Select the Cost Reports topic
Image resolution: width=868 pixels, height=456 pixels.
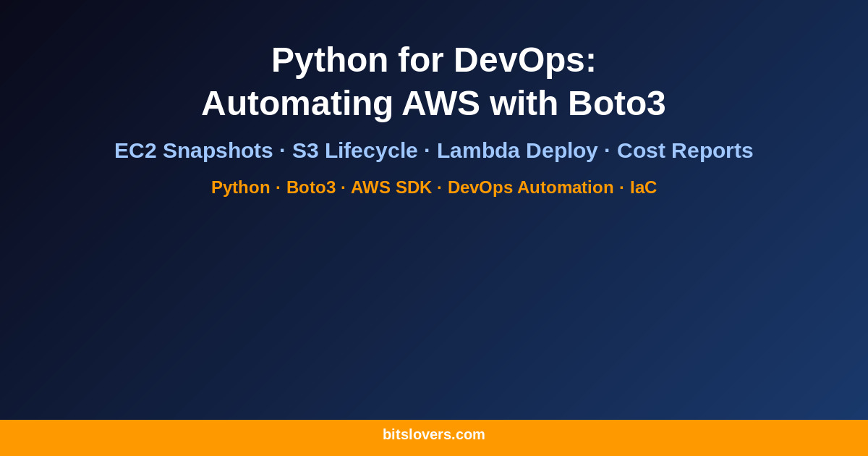pos(684,151)
